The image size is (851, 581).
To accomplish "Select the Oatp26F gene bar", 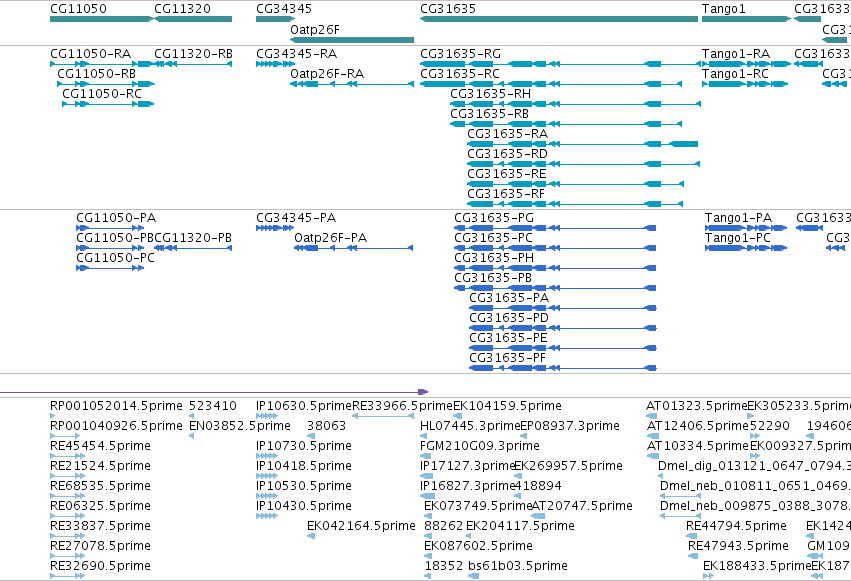I will (352, 40).
